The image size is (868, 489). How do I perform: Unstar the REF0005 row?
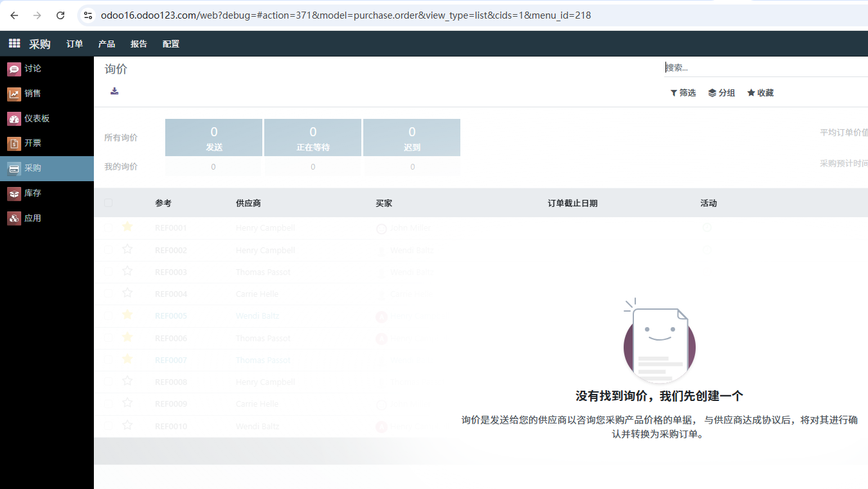(127, 315)
